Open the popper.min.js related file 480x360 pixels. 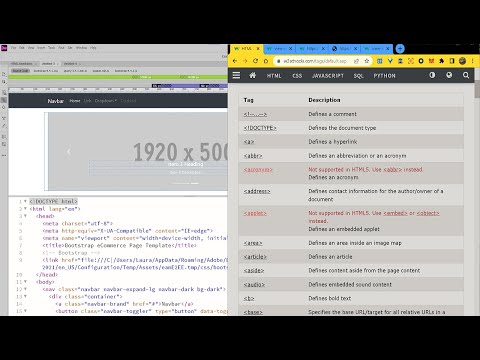point(101,71)
